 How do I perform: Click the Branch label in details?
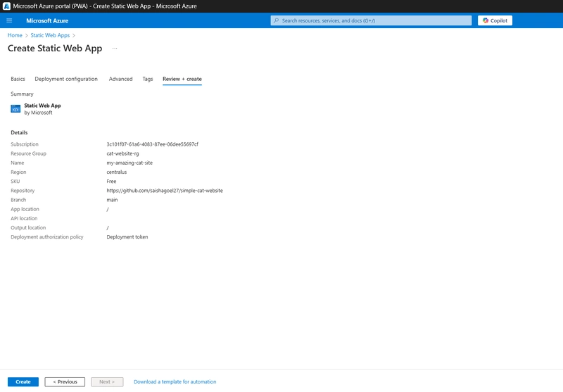click(18, 200)
